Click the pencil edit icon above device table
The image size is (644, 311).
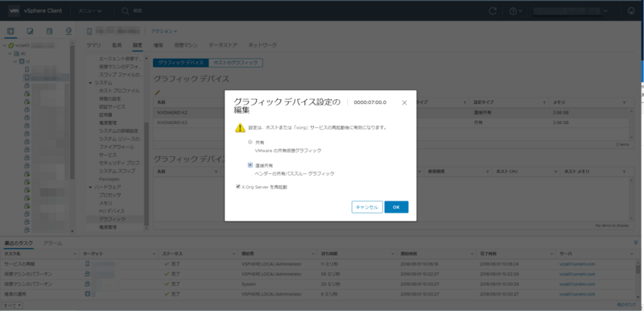(157, 93)
